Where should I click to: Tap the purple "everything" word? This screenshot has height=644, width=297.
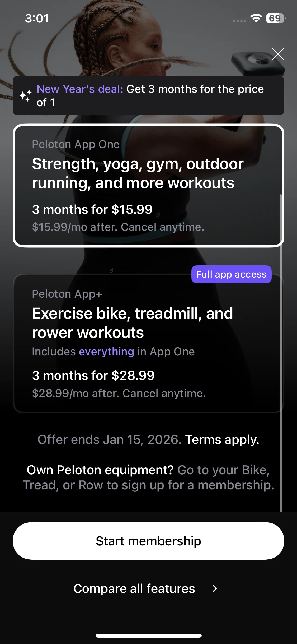tap(106, 352)
